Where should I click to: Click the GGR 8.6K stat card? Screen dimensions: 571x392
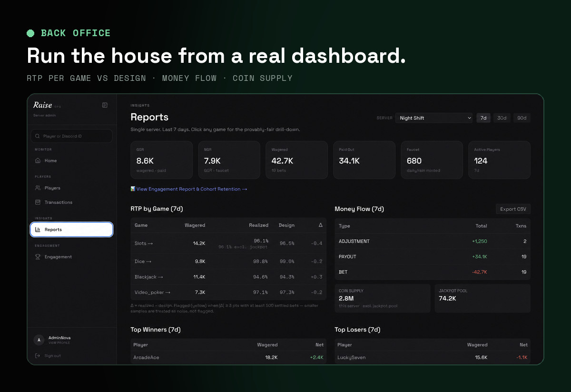[161, 160]
